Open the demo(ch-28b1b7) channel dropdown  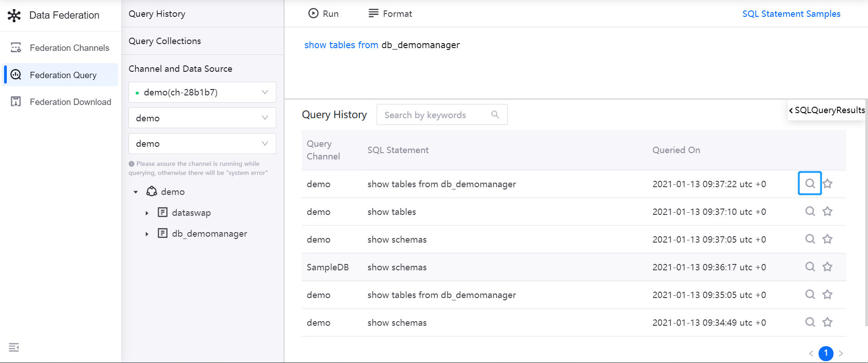coord(202,92)
